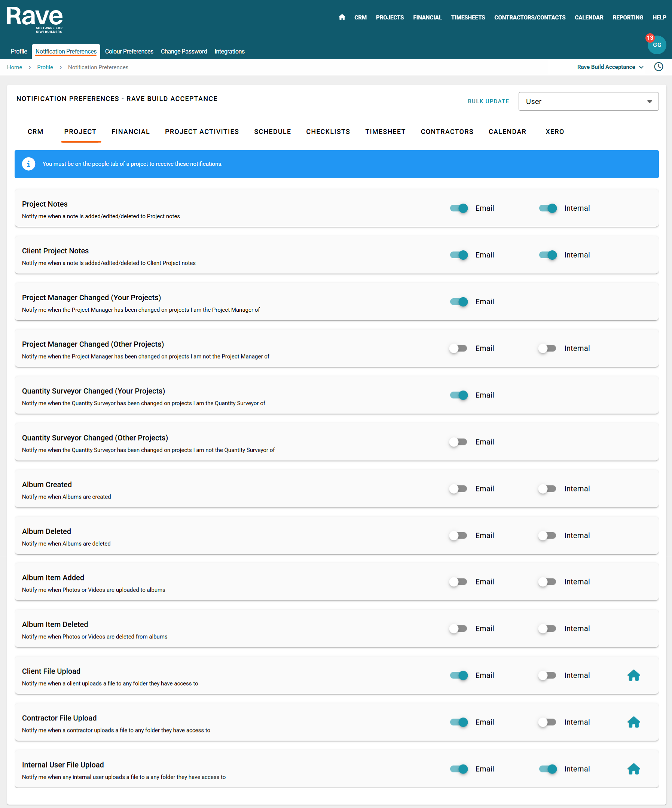Open the Colour Preferences tab

click(129, 52)
